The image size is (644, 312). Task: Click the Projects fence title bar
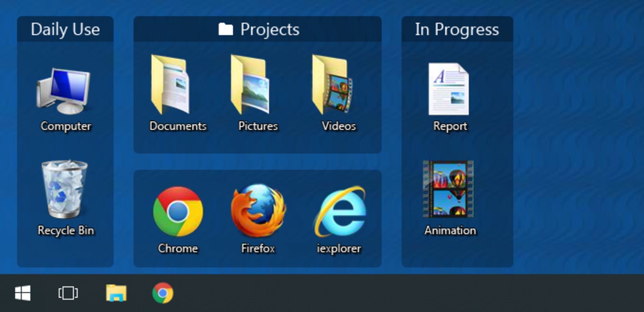tap(258, 29)
